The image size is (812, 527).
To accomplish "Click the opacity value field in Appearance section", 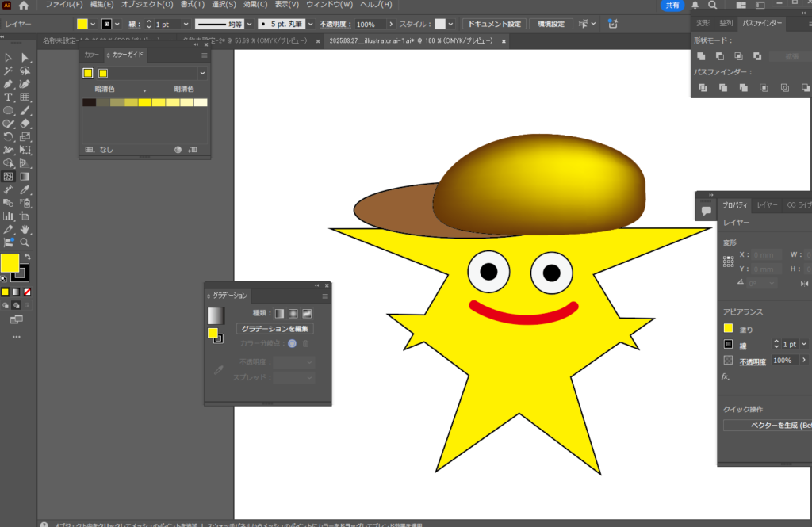I will point(783,361).
